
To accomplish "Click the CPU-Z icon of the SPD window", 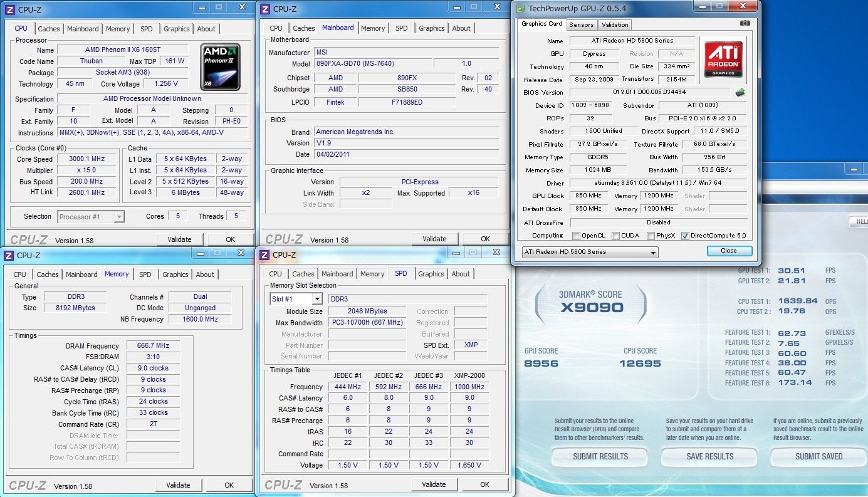I will [x=264, y=254].
